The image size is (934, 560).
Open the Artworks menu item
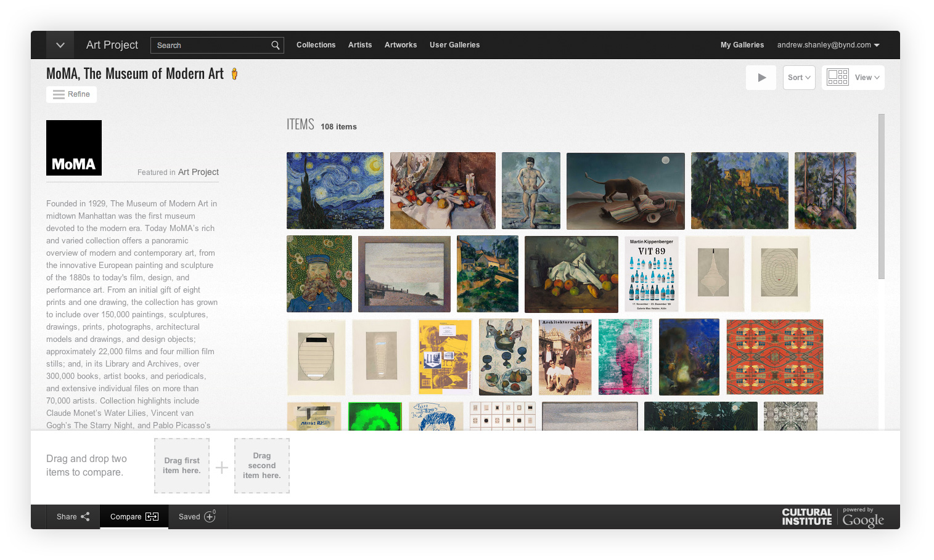[x=401, y=45]
